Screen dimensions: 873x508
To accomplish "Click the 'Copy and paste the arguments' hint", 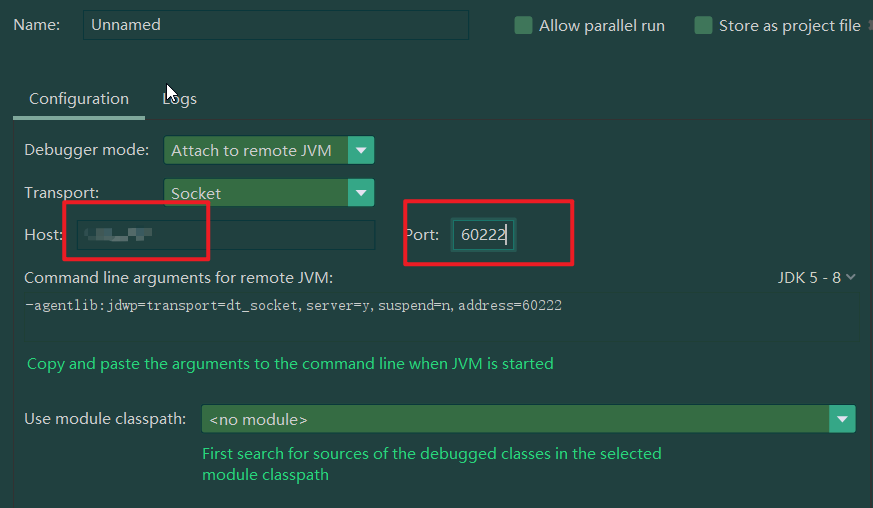I will coord(290,364).
